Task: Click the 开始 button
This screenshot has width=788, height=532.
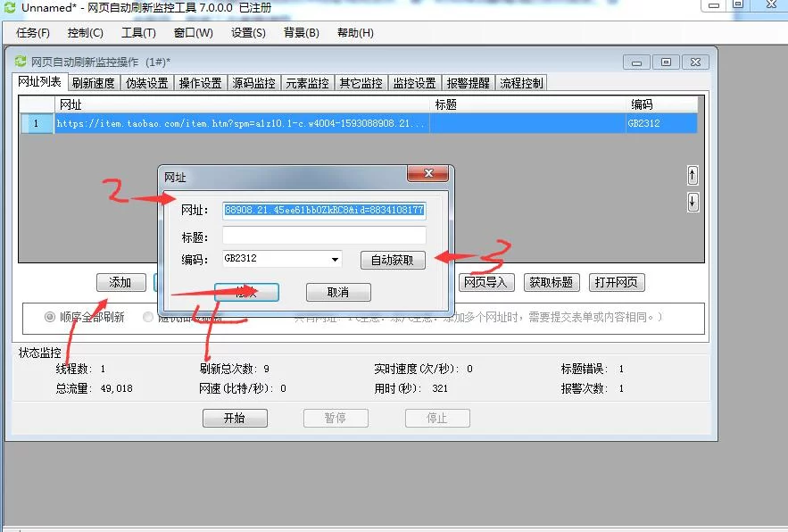Action: coord(235,418)
